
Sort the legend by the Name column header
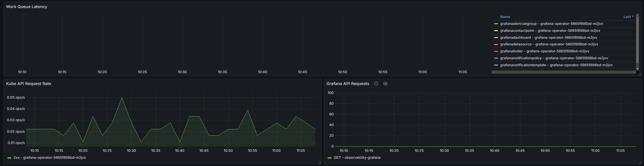pyautogui.click(x=505, y=17)
